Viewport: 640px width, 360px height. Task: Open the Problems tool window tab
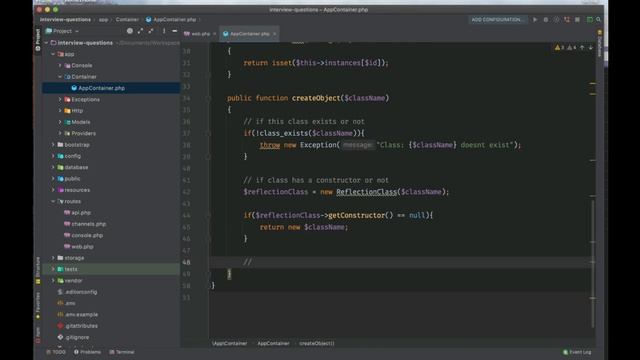tap(87, 352)
